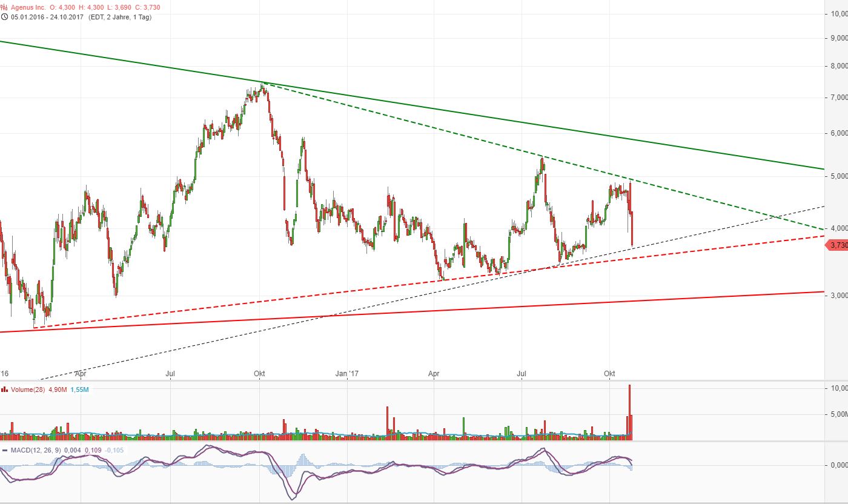Screen dimensions: 848x504
Task: Click the candlestick chart icon beside Agenus Inc.
Action: pos(5,7)
